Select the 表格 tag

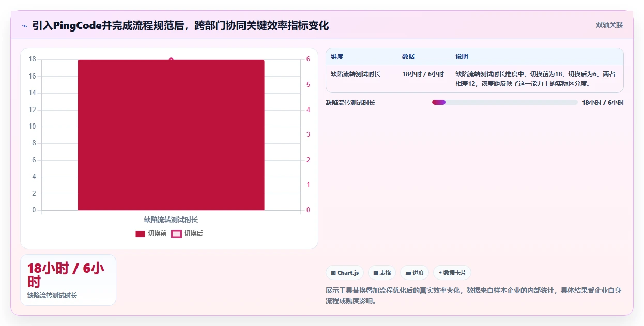[x=382, y=273]
